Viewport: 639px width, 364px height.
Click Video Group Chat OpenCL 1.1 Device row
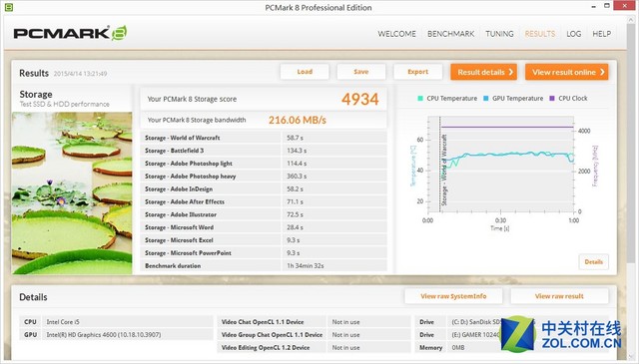coord(314,335)
